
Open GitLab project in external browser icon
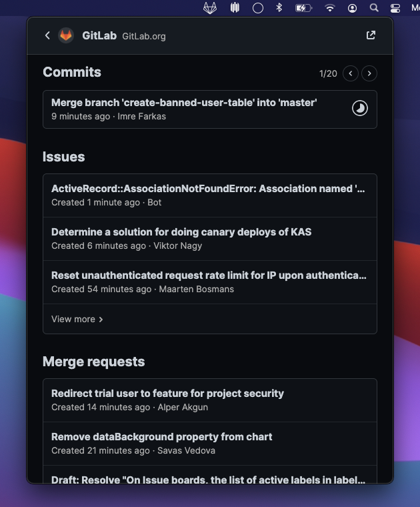click(x=371, y=35)
